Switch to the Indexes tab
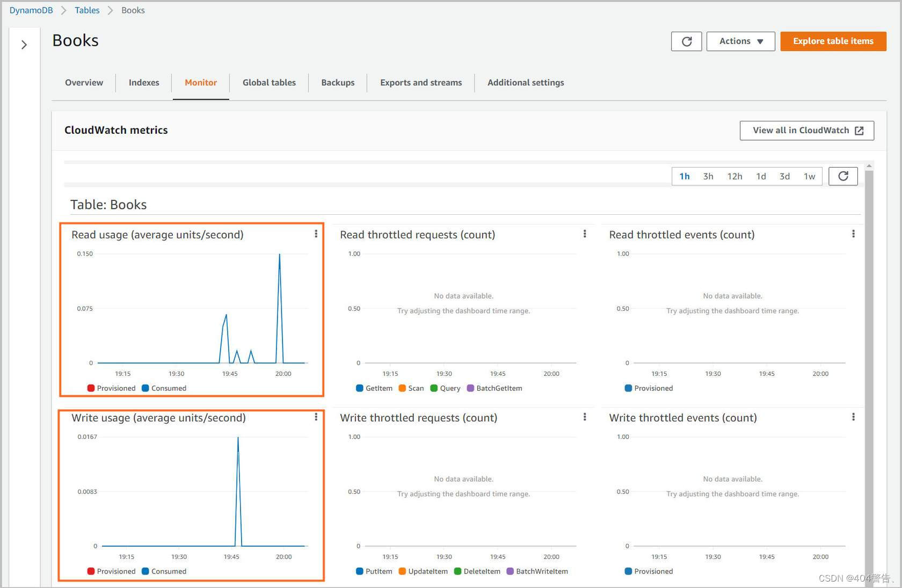This screenshot has height=588, width=902. click(144, 83)
